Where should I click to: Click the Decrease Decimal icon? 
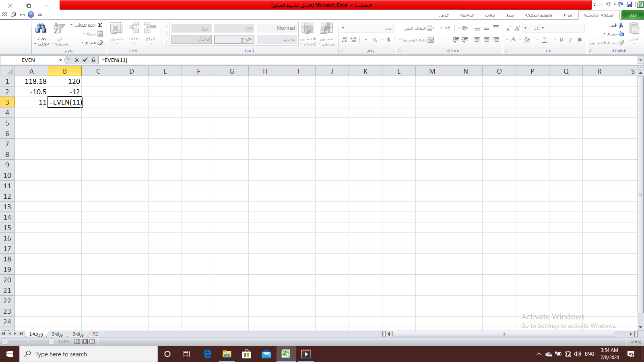[344, 40]
